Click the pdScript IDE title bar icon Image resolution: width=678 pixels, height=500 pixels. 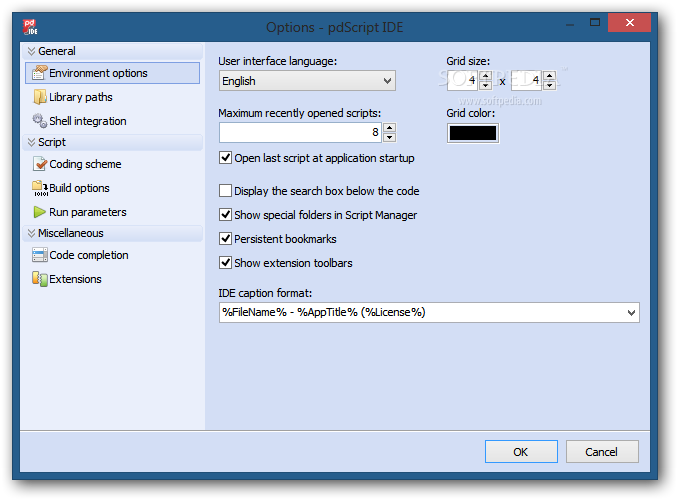coord(30,27)
